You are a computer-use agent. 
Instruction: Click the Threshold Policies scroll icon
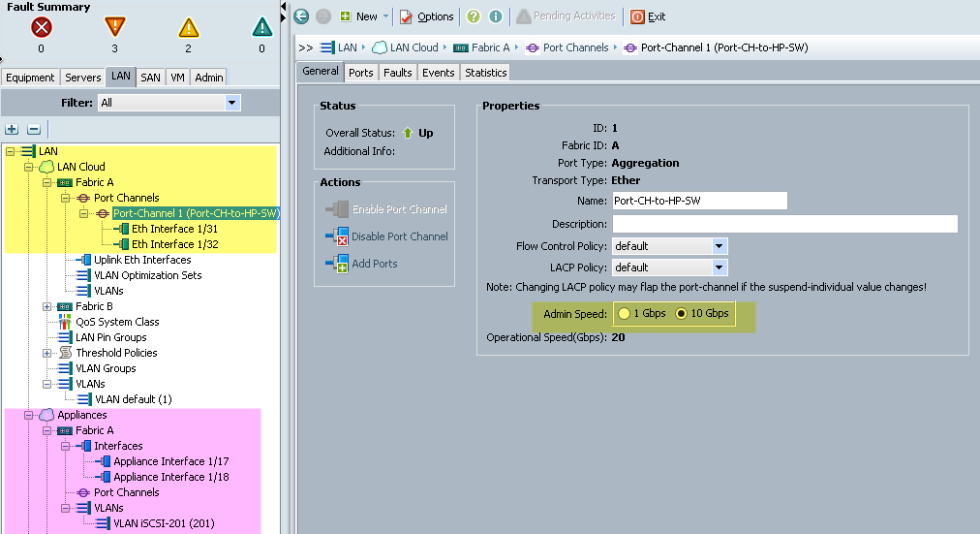click(65, 353)
